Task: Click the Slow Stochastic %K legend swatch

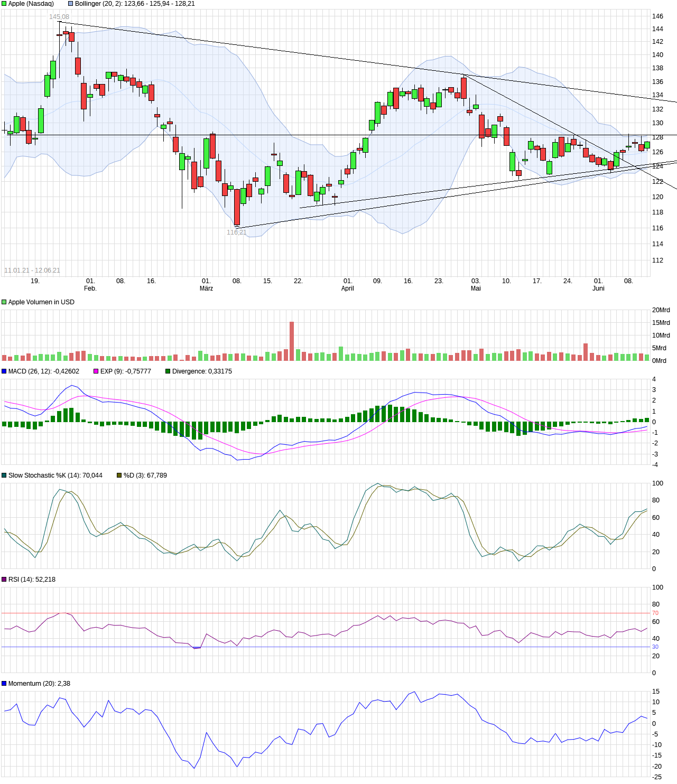Action: point(4,475)
